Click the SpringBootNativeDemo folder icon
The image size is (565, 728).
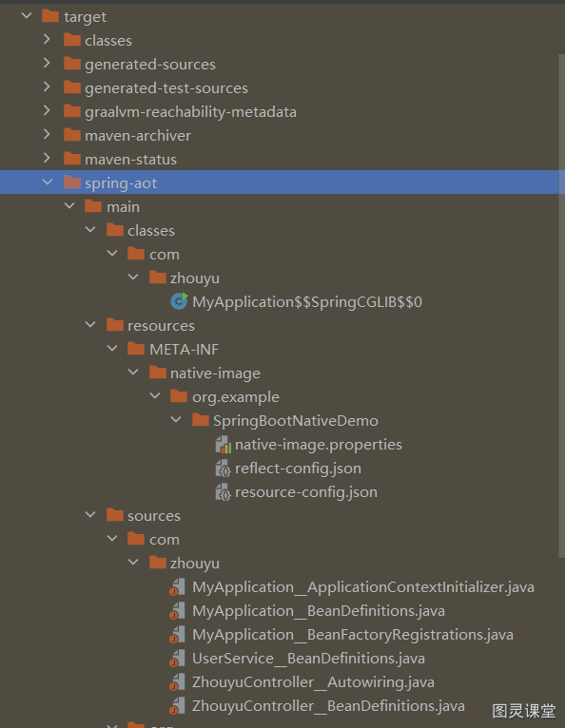pos(201,420)
